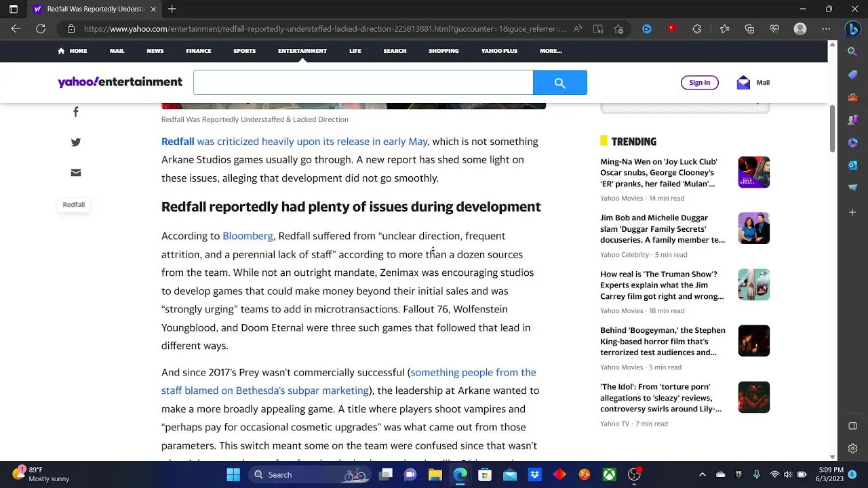Select LIFE in Yahoo nav bar
The image size is (868, 488).
pyautogui.click(x=355, y=51)
